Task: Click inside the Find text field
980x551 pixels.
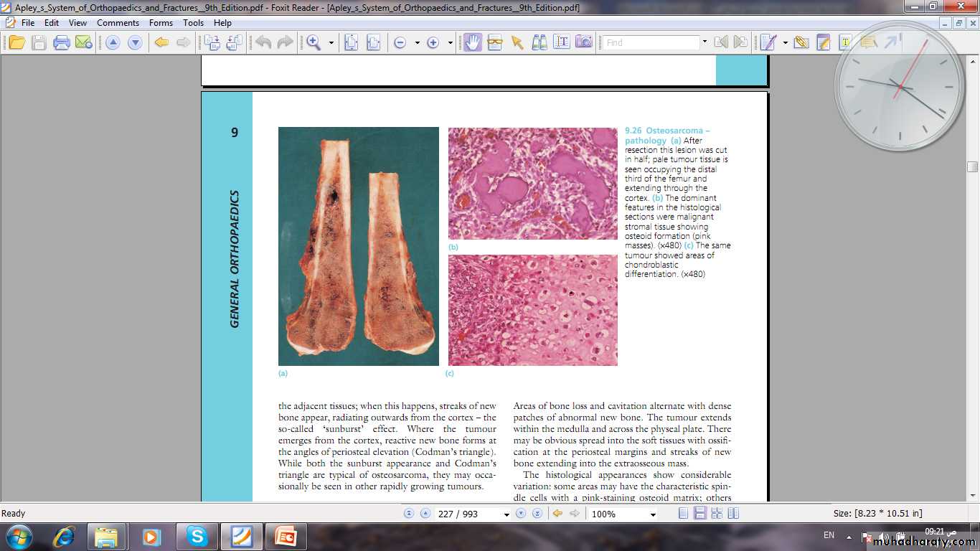Action: [x=650, y=43]
